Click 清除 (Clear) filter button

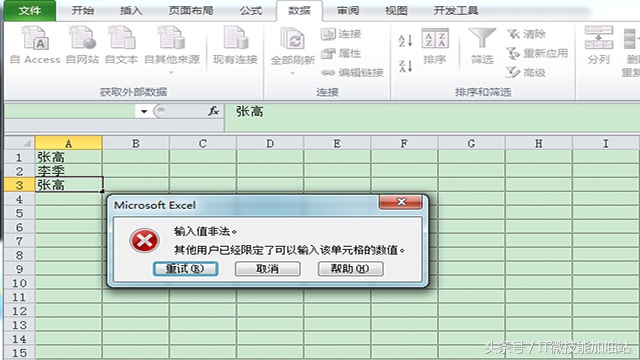pyautogui.click(x=526, y=34)
